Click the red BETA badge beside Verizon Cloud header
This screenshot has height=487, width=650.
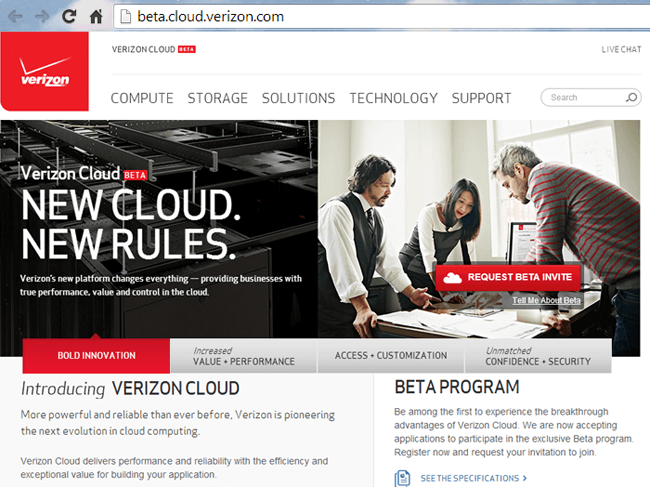click(187, 49)
